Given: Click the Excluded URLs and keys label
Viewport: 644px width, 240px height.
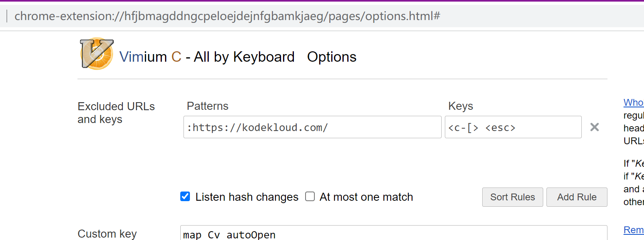Looking at the screenshot, I should (116, 113).
